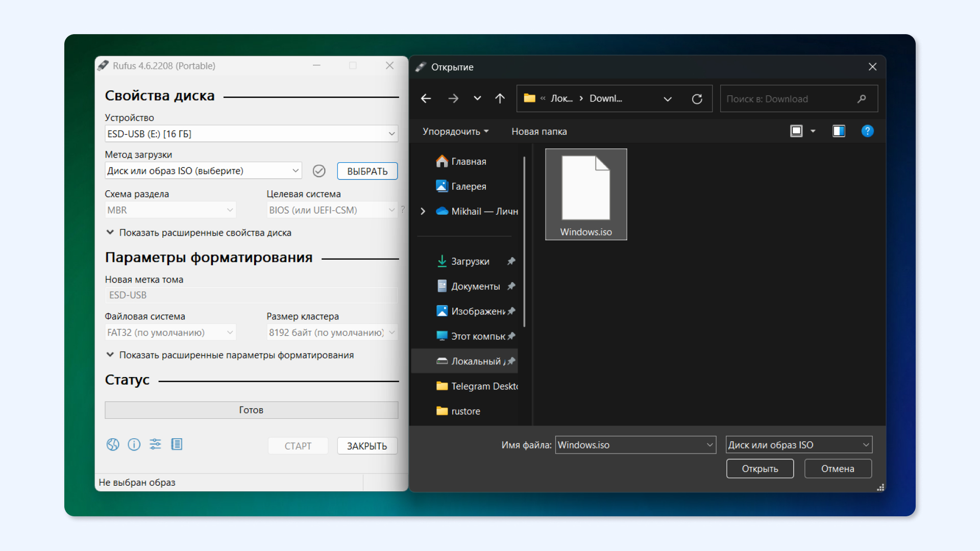Click the Отмена button
Screen dimensions: 980x551
pos(838,469)
